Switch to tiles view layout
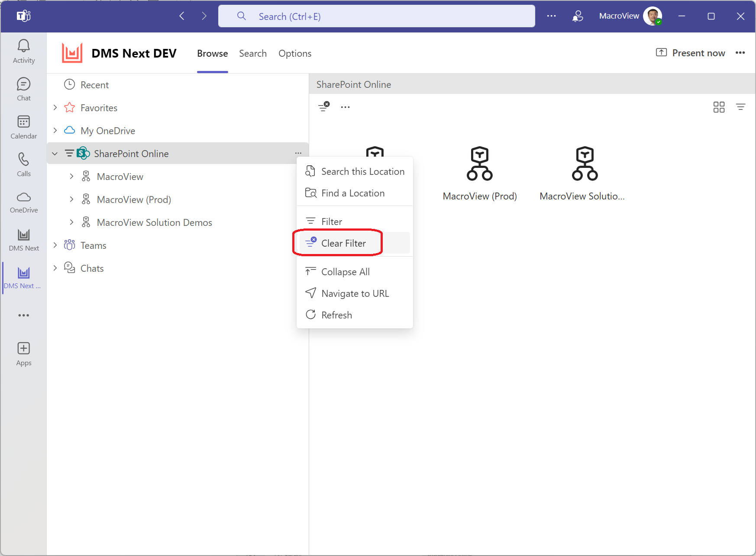The image size is (756, 556). tap(719, 107)
